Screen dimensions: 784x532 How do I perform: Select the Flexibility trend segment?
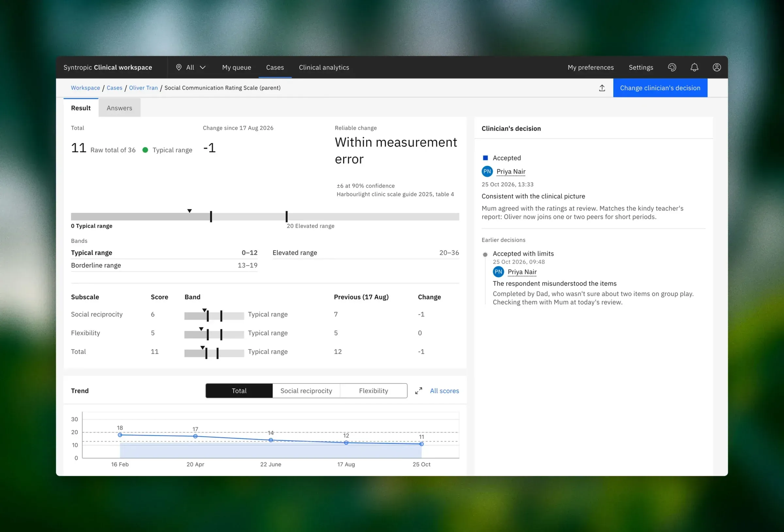tap(373, 391)
